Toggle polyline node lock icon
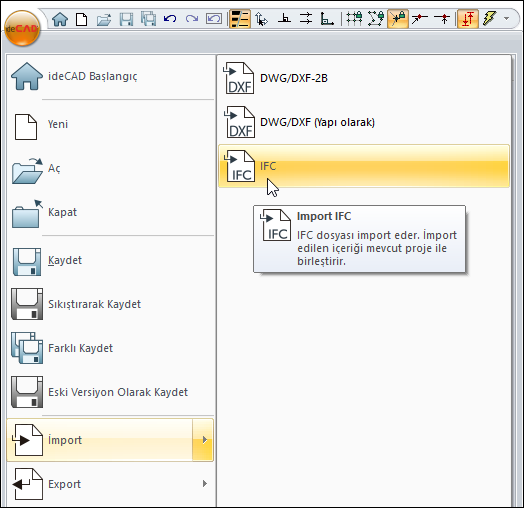The width and height of the screenshot is (524, 508). point(376,19)
